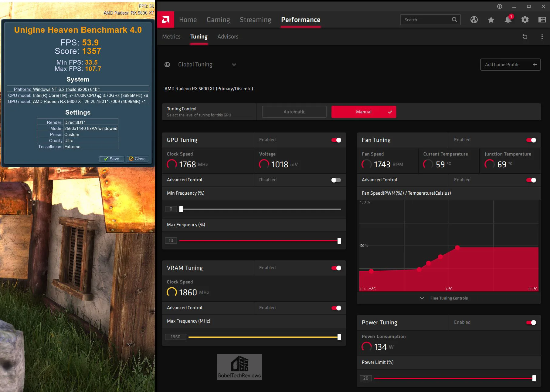This screenshot has height=392, width=550.
Task: Switch to the Metrics sub-tab
Action: 171,37
